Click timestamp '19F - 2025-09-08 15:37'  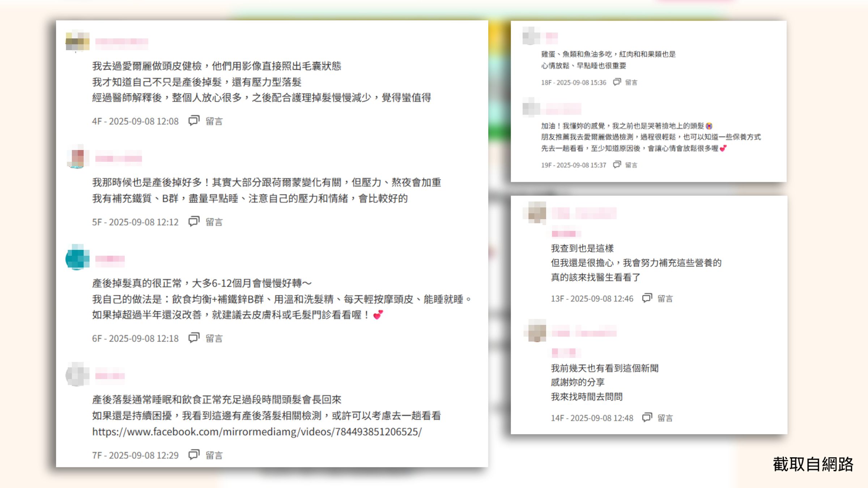coord(574,165)
